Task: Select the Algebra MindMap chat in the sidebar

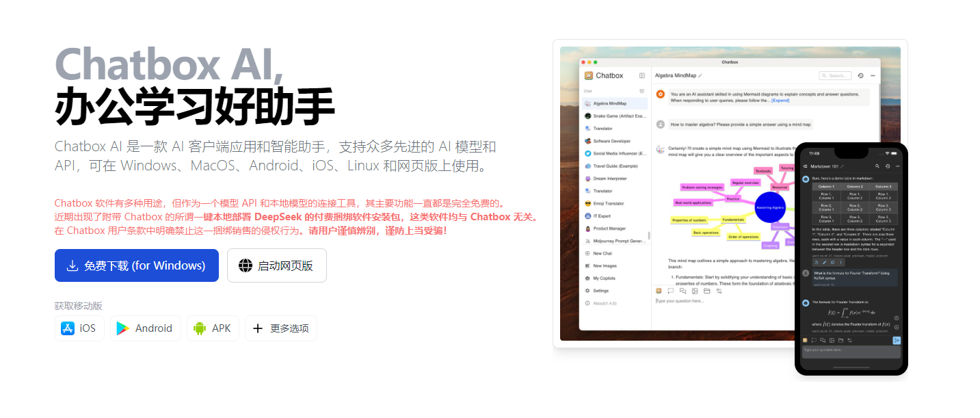Action: coord(615,103)
